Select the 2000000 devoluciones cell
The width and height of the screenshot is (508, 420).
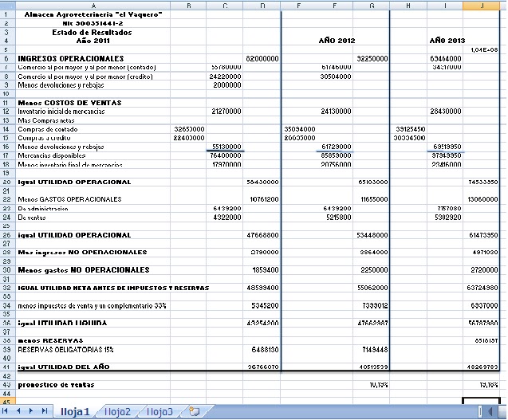click(225, 85)
